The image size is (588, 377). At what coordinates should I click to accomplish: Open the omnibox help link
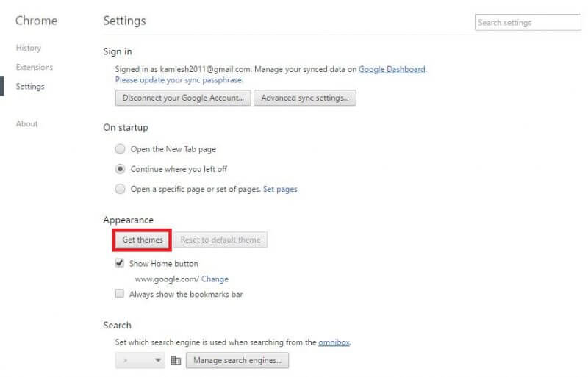[x=334, y=342]
